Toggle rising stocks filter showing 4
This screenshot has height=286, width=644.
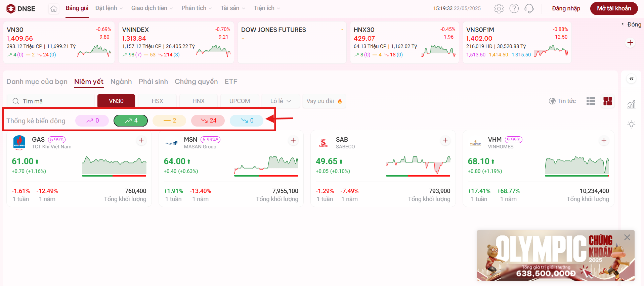coord(131,121)
